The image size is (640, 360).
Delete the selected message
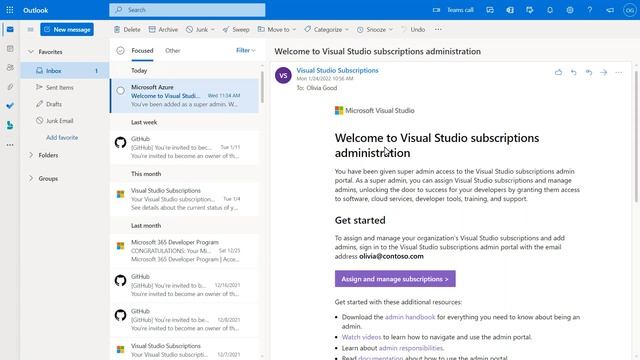pyautogui.click(x=127, y=29)
